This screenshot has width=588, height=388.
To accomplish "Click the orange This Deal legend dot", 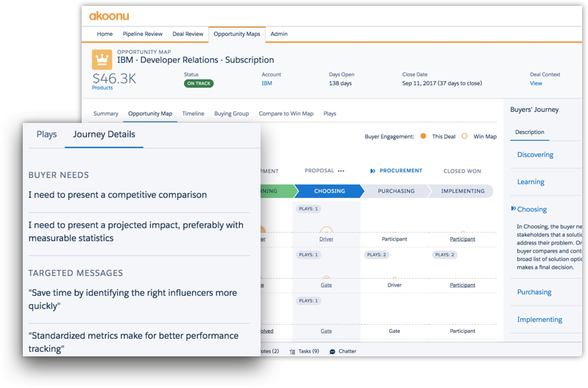I will pos(423,136).
